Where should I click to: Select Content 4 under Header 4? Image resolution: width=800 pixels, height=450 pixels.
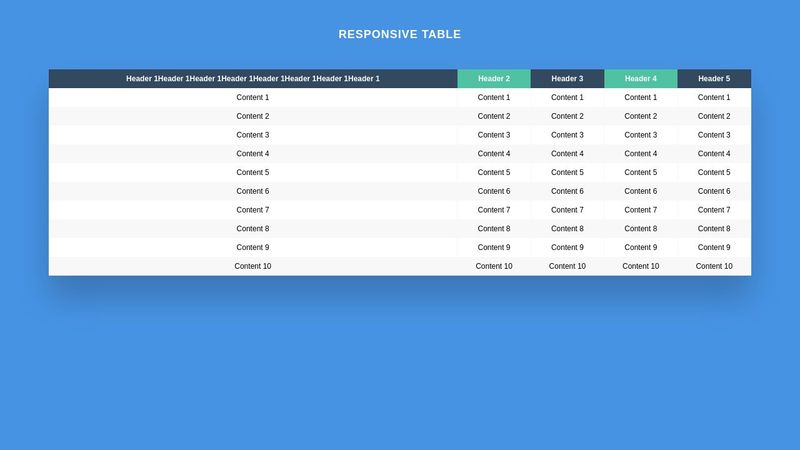641,154
